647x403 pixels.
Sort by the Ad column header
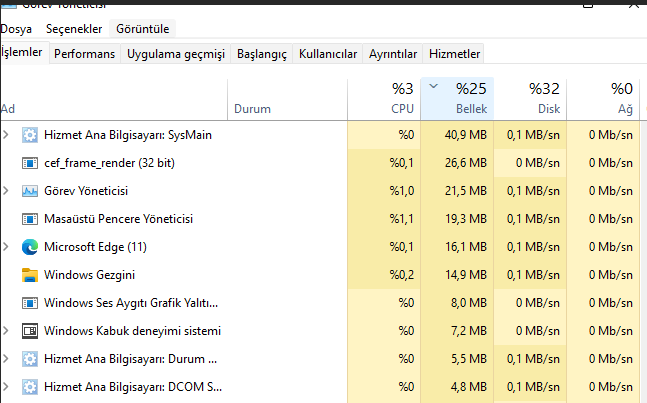pyautogui.click(x=114, y=100)
